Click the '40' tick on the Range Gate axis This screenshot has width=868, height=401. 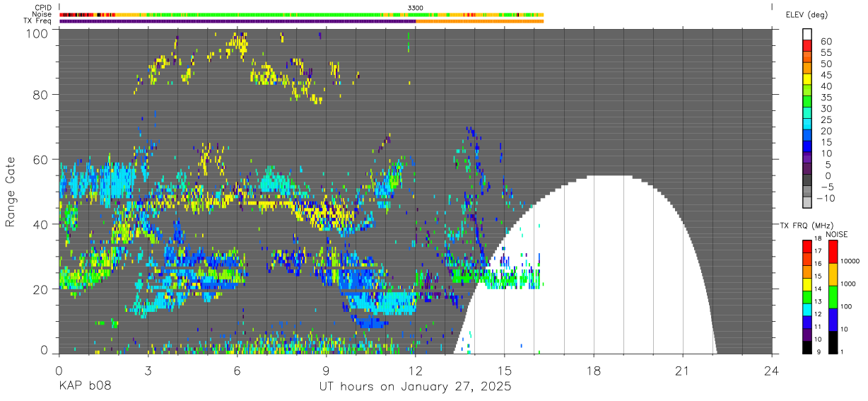(x=40, y=224)
